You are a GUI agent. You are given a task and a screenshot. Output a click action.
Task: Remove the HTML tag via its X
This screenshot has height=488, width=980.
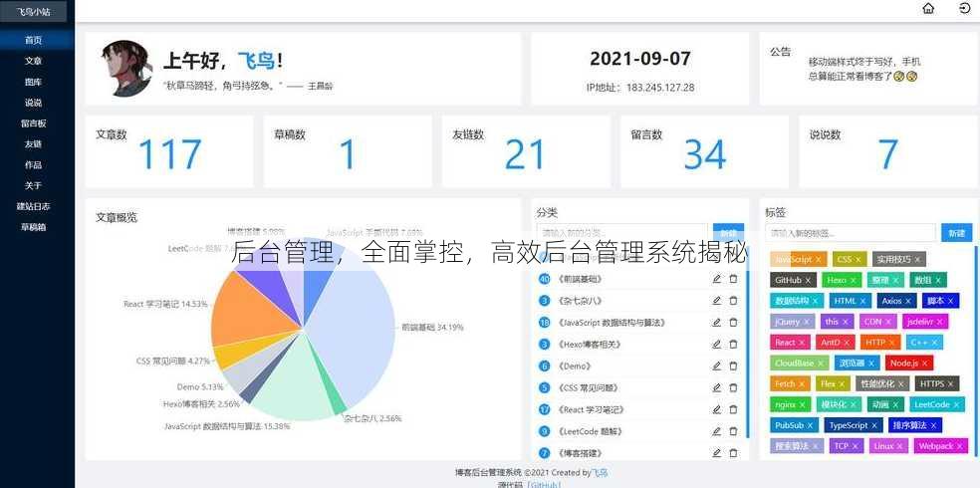(x=863, y=301)
